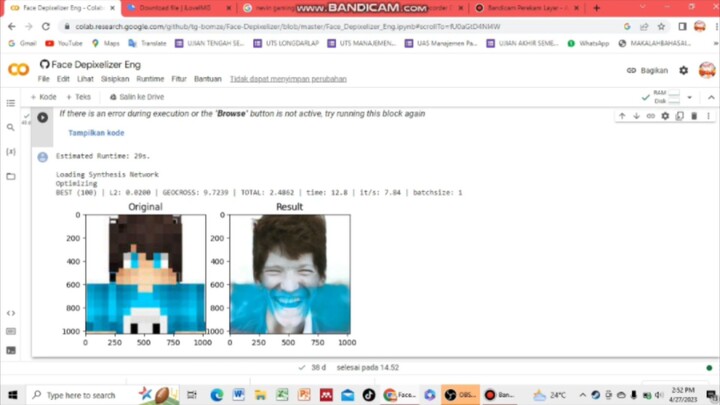Add a code cell with + Kode

coord(43,97)
